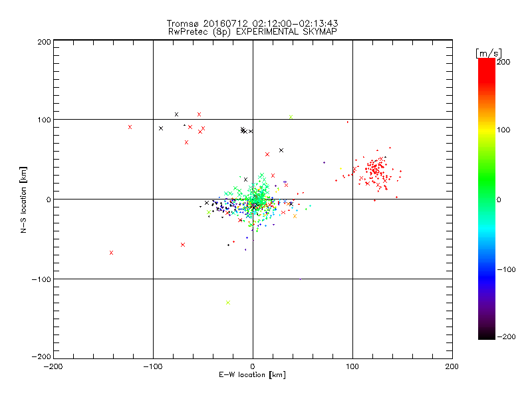Click the 'E-W location [km]' axis label

click(252, 374)
